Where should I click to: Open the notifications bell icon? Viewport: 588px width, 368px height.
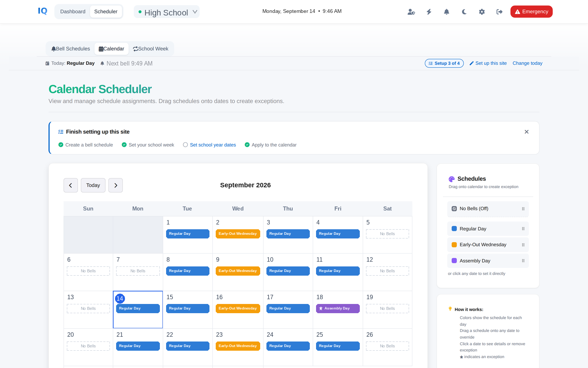point(447,12)
